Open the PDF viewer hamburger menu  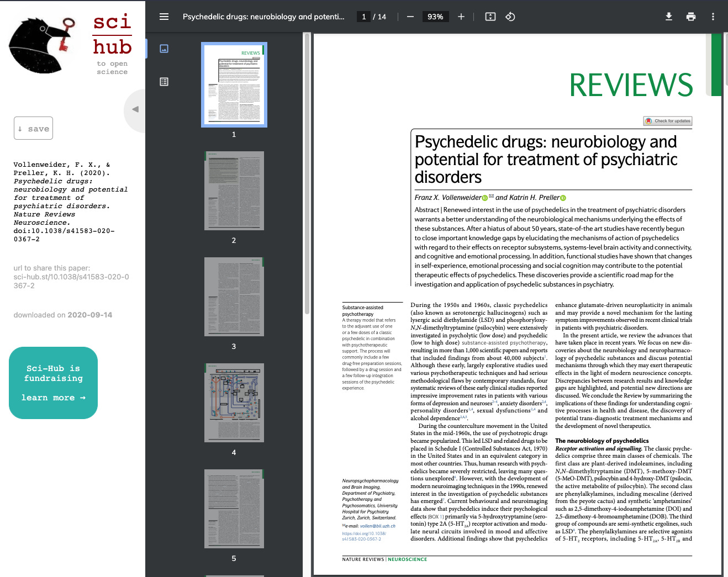coord(163,17)
